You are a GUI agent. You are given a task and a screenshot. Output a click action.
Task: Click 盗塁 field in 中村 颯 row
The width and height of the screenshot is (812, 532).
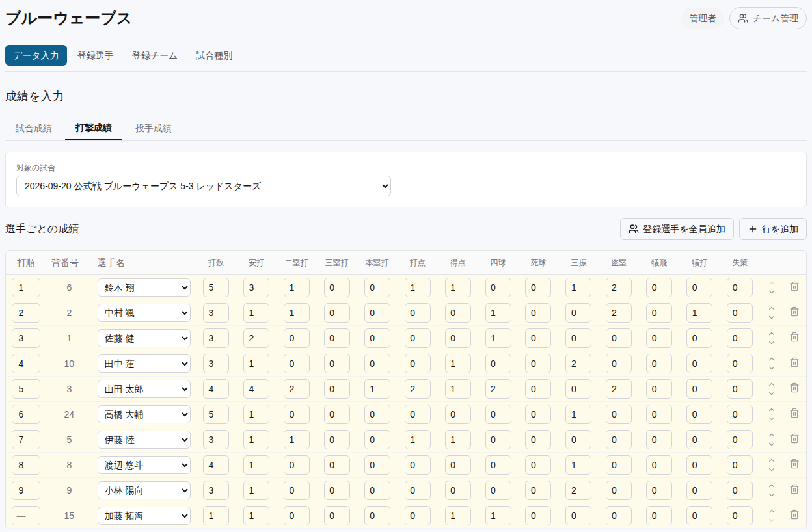tap(619, 313)
